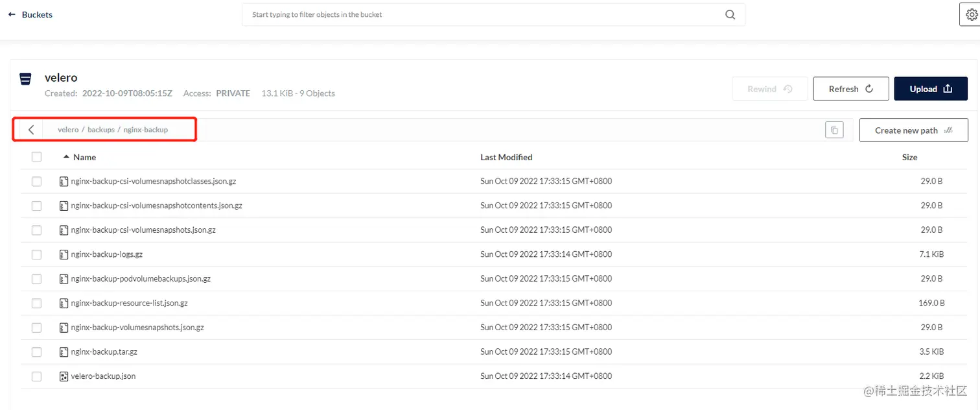Click 3.5 KiB size of tar.gz
980x410 pixels.
click(x=931, y=352)
